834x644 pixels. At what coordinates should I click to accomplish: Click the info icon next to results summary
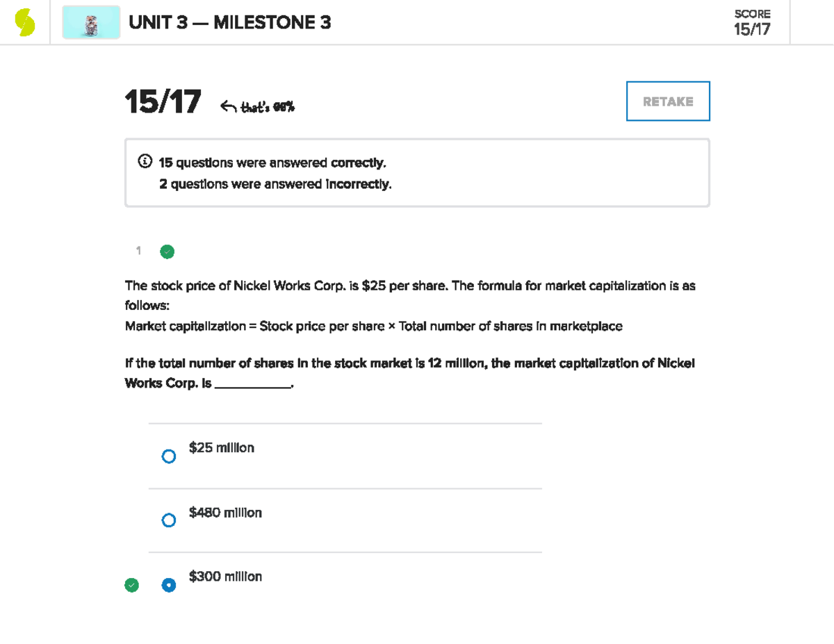point(144,161)
